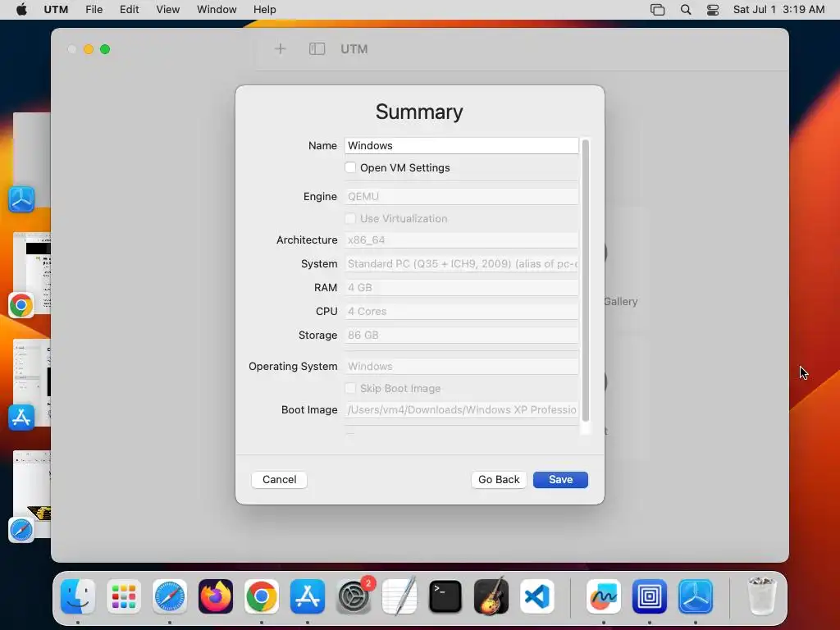Open the Window menu
The height and width of the screenshot is (630, 840).
217,10
